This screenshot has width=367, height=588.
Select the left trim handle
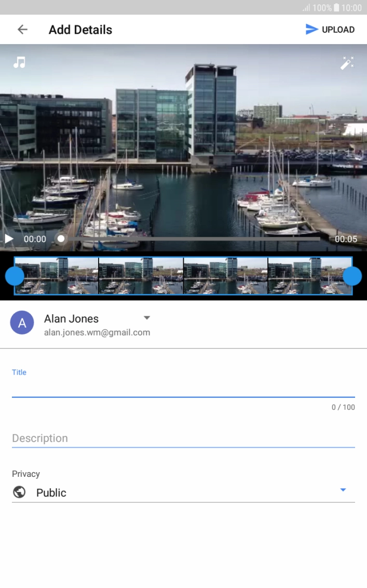point(15,276)
